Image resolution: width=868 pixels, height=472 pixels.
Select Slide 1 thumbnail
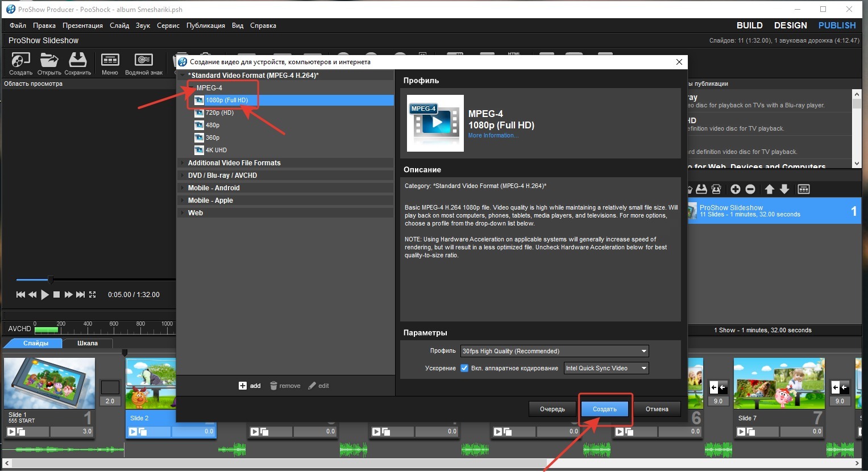(49, 383)
